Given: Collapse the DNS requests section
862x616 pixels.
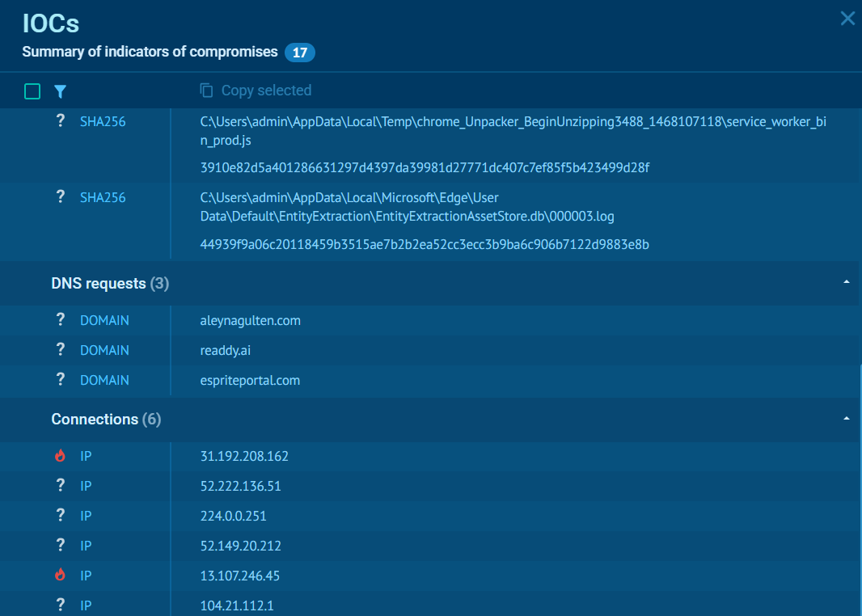Looking at the screenshot, I should pyautogui.click(x=846, y=282).
